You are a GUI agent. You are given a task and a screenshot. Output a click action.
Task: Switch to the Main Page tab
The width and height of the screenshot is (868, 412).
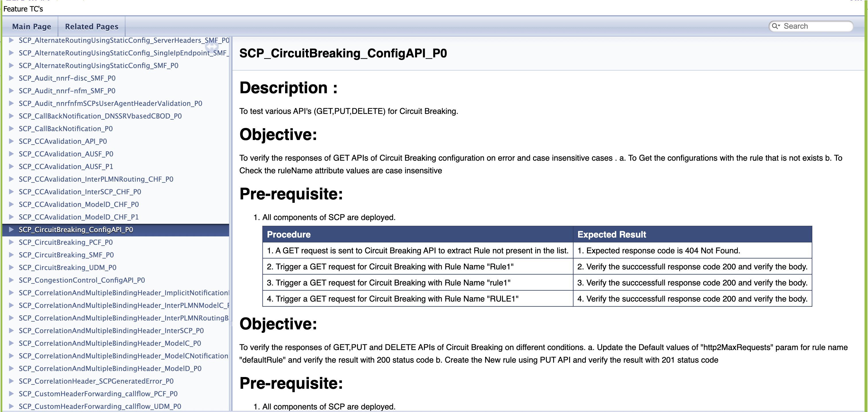[x=31, y=26]
